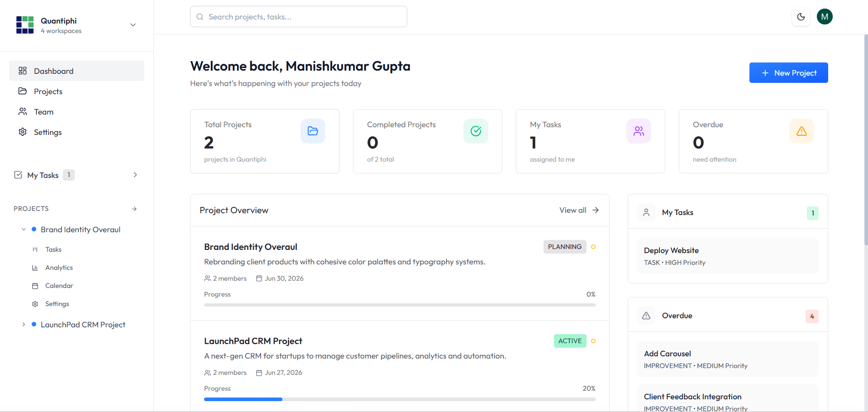The height and width of the screenshot is (412, 868).
Task: Open the Client Feedback Integration item
Action: pos(728,398)
